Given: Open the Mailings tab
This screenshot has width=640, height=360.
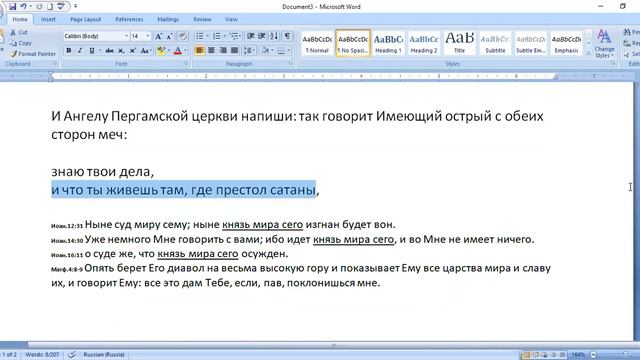Looking at the screenshot, I should tap(168, 19).
